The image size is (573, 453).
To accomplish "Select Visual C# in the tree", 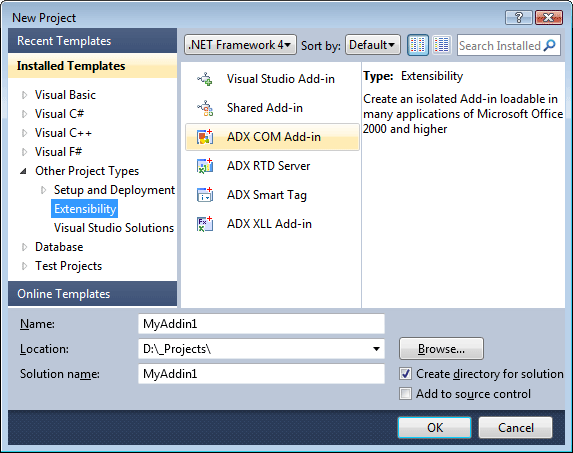I will (59, 114).
